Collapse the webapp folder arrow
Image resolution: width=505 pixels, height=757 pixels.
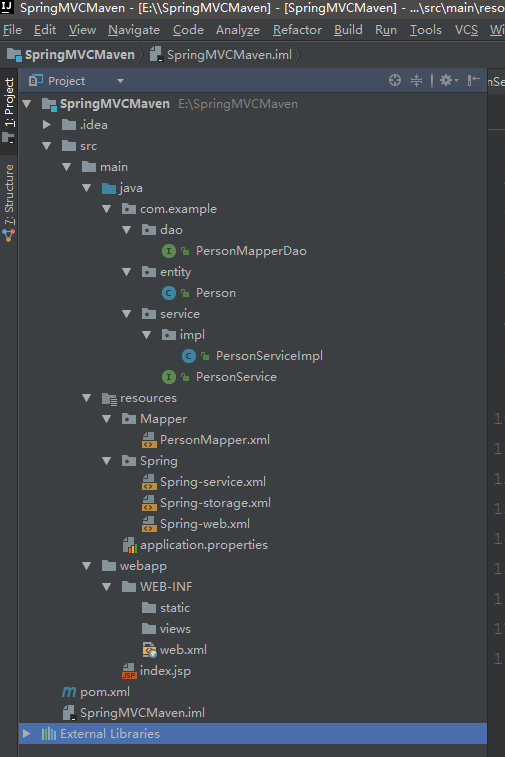[87, 566]
